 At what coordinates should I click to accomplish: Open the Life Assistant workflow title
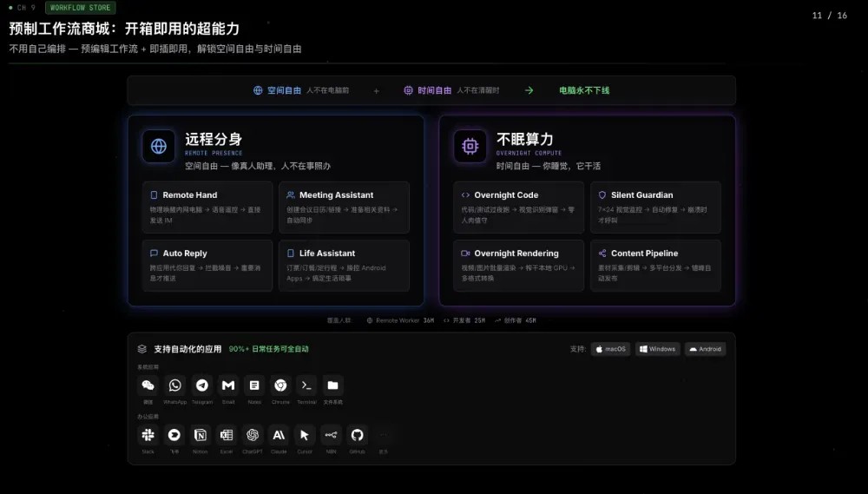pos(327,254)
